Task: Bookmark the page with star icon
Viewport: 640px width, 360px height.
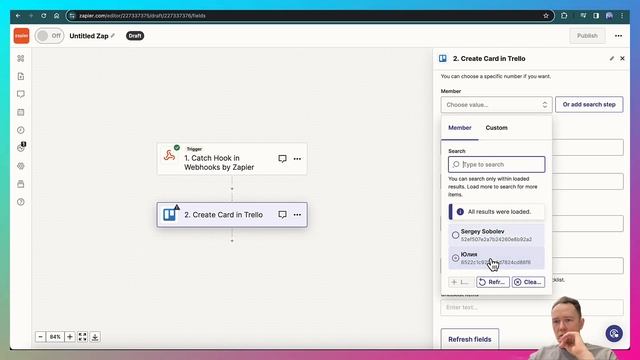Action: [x=546, y=16]
